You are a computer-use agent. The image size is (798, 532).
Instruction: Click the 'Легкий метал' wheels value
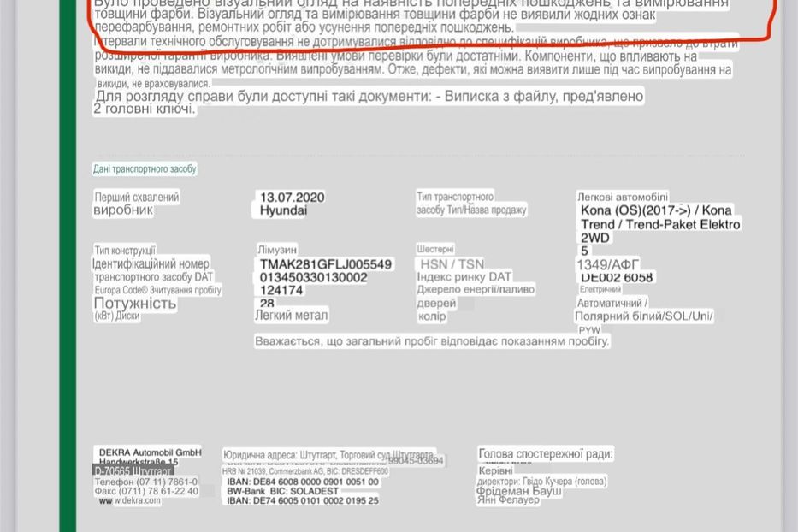click(292, 316)
